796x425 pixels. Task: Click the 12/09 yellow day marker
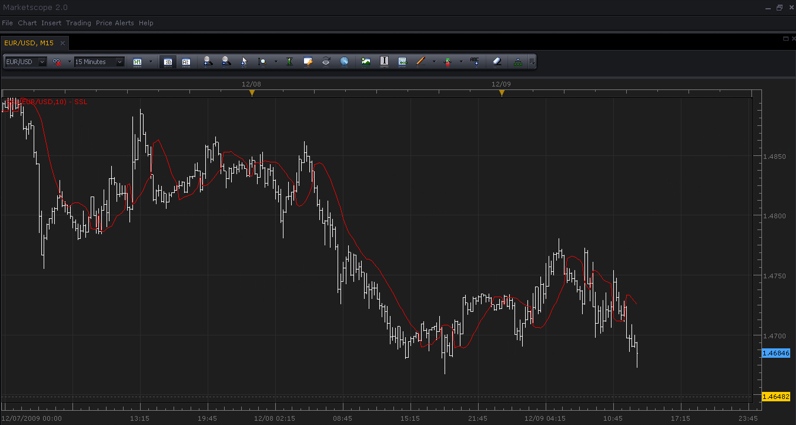coord(502,93)
